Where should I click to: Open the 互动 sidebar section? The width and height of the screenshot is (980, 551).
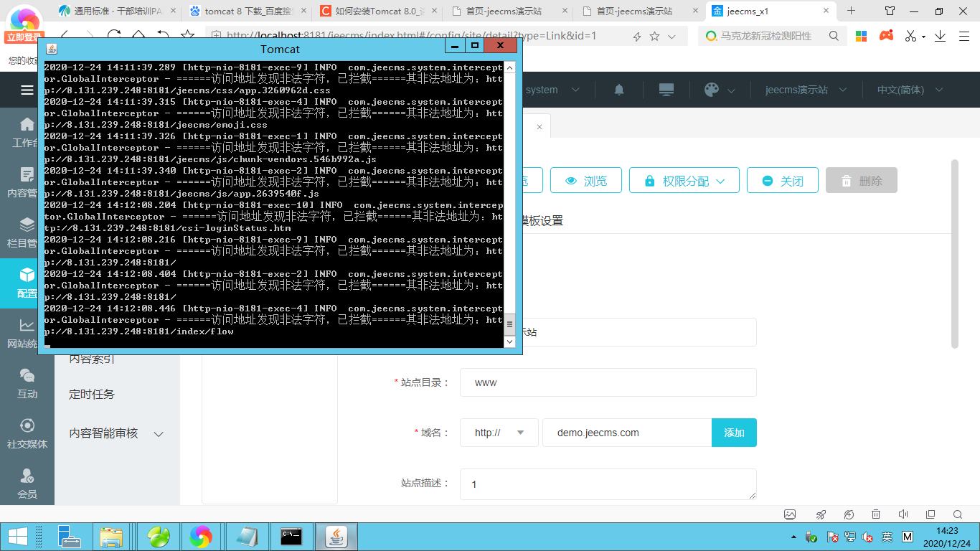(x=27, y=384)
